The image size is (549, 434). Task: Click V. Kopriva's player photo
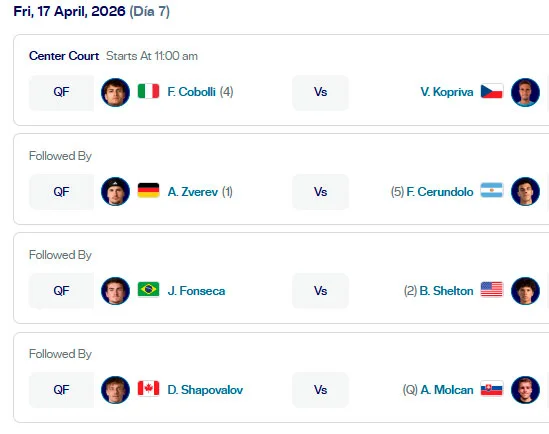[x=525, y=92]
